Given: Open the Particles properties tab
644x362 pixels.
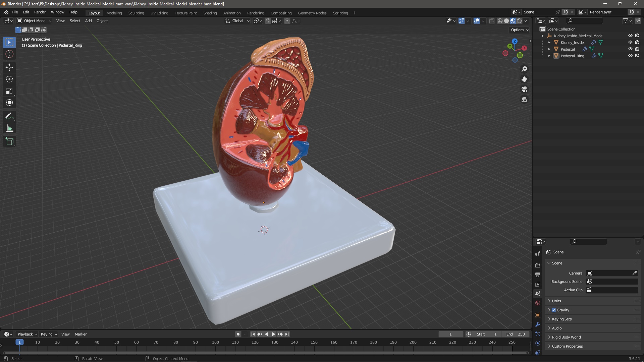Looking at the screenshot, I should (x=538, y=334).
